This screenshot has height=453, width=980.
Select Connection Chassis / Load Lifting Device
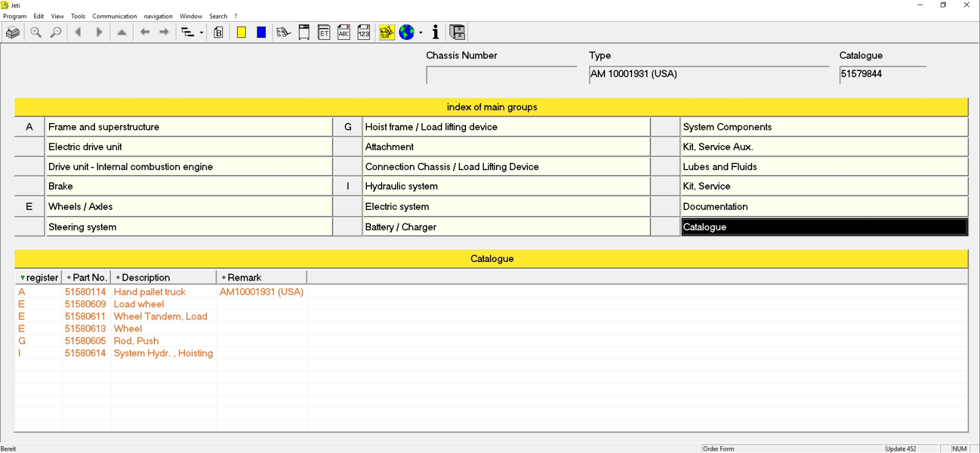[x=506, y=167]
